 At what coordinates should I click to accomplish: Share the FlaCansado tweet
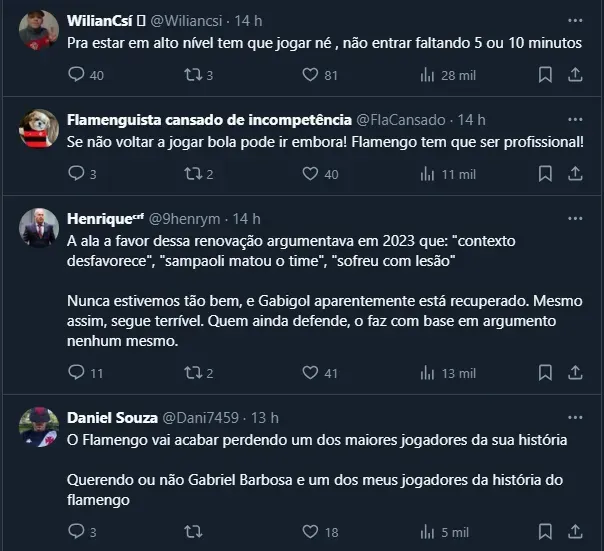[x=575, y=174]
